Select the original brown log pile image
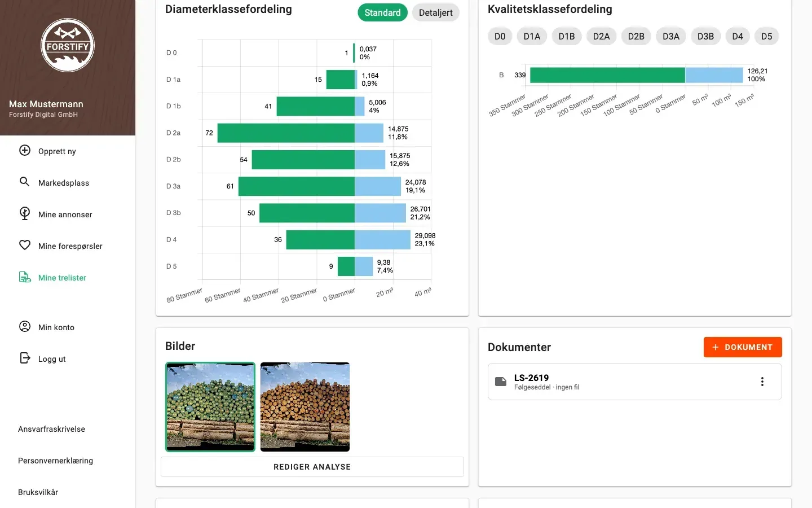The width and height of the screenshot is (812, 508). click(305, 407)
